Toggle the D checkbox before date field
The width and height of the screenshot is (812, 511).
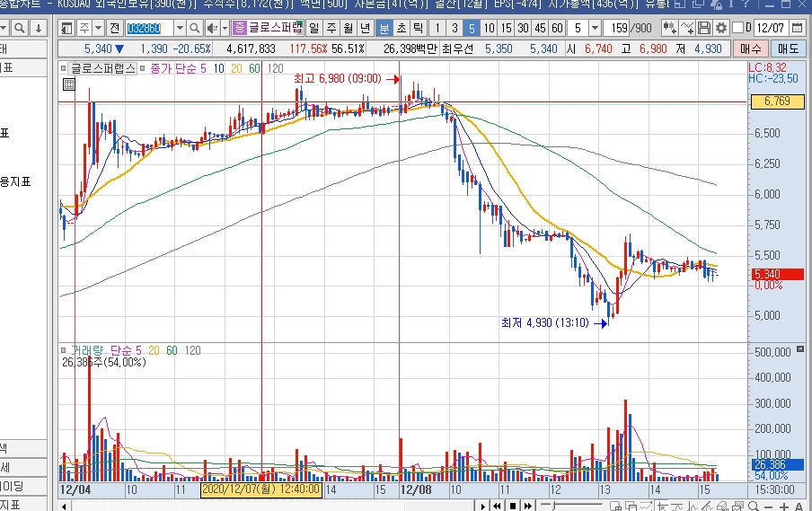(x=738, y=28)
